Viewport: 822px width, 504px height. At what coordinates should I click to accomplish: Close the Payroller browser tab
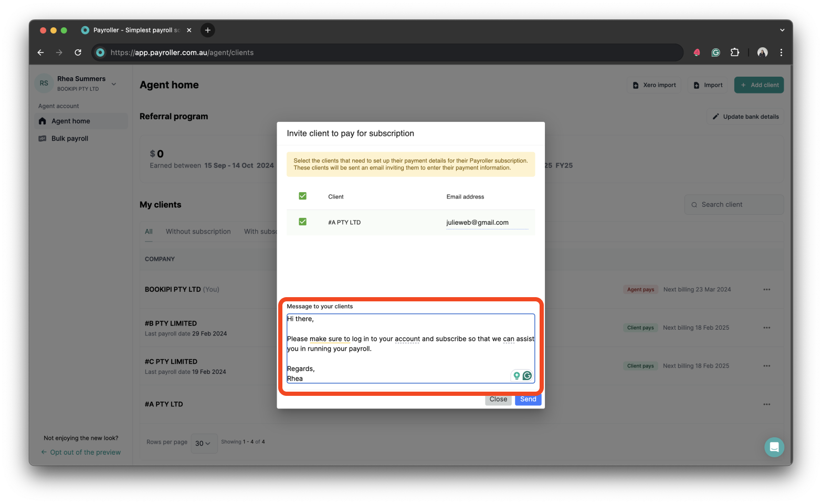point(189,30)
